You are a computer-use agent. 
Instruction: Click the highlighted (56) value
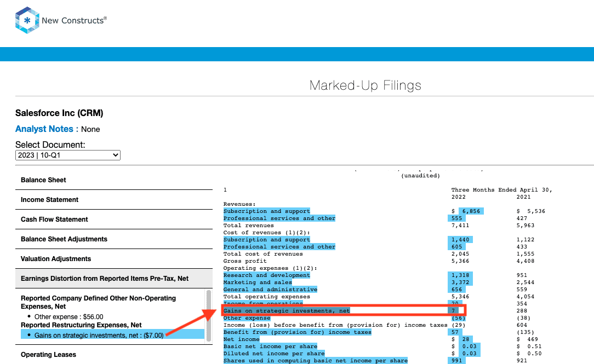coord(458,318)
